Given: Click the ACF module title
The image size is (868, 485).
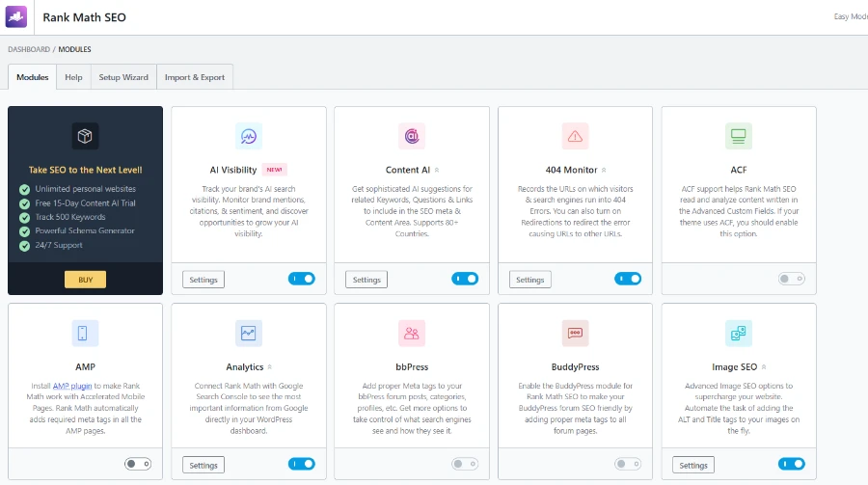Looking at the screenshot, I should pyautogui.click(x=739, y=170).
